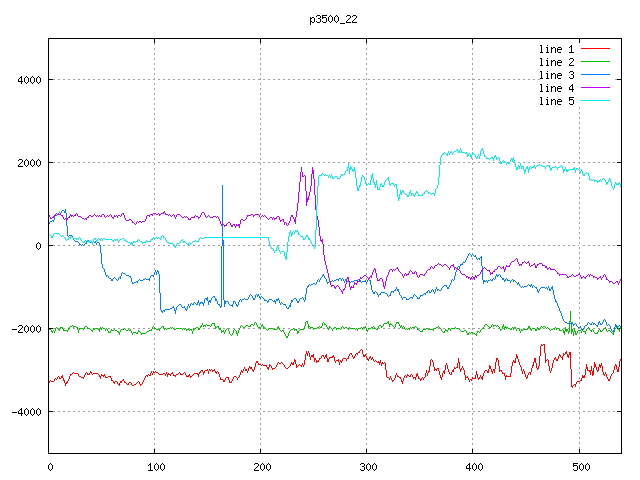Screen dimensions: 640x480
Task: Click the red legend sample for line 1
Action: pos(595,49)
